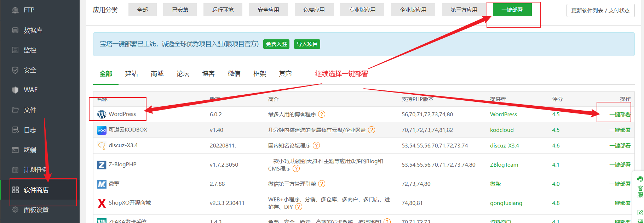Switch to the 框架 sub-tab

click(x=260, y=74)
